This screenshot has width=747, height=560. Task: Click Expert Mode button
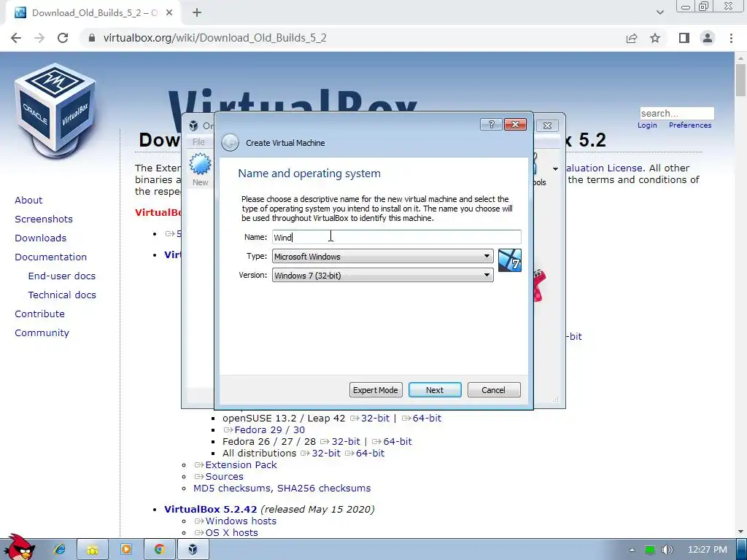pyautogui.click(x=376, y=390)
